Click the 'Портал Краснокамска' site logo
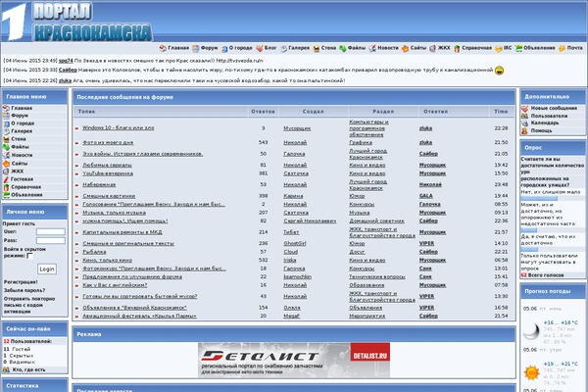The width and height of the screenshot is (588, 392). tap(76, 22)
